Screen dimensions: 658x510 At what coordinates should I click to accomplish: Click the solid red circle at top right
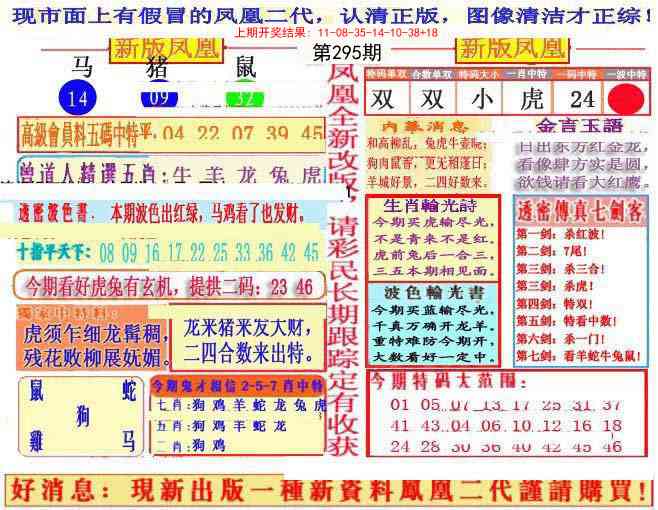[x=627, y=98]
